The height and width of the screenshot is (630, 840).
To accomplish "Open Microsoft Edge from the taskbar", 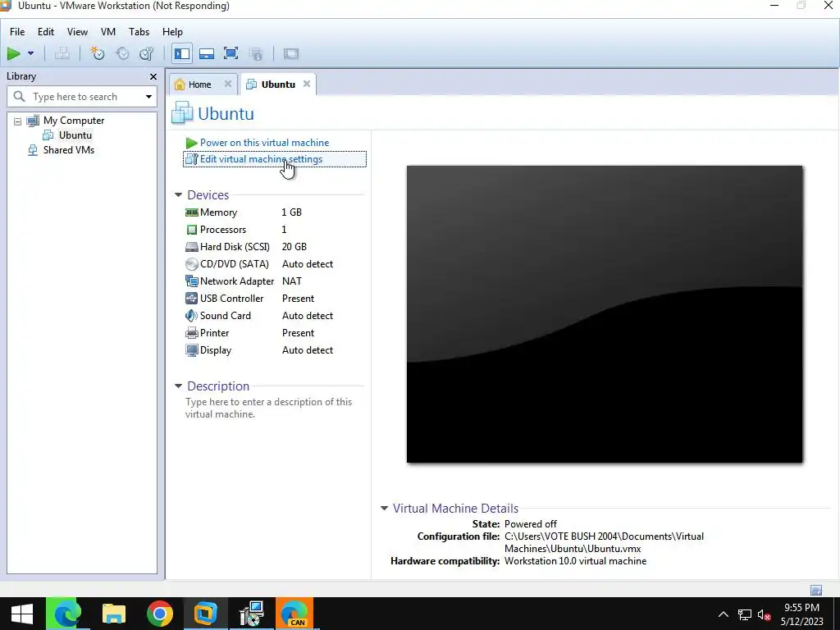I will 67,614.
